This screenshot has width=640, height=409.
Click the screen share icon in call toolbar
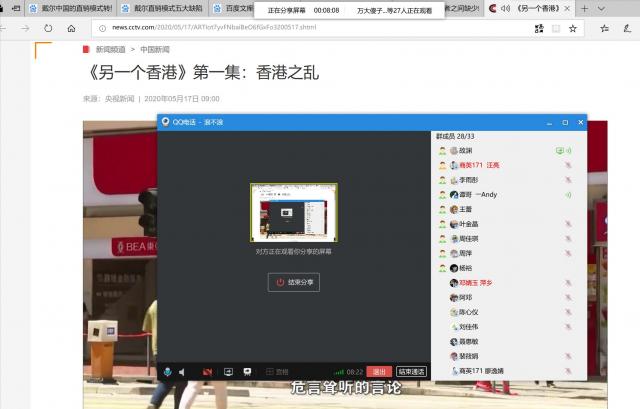(229, 371)
